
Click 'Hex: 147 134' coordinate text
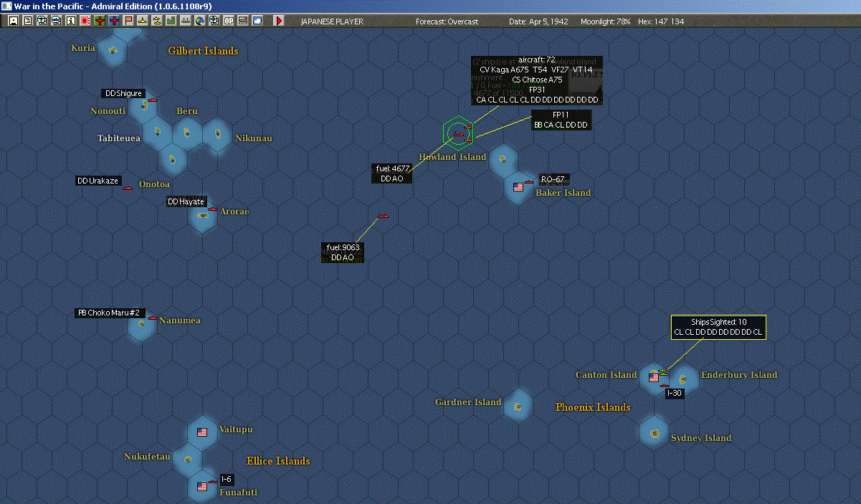pyautogui.click(x=660, y=22)
